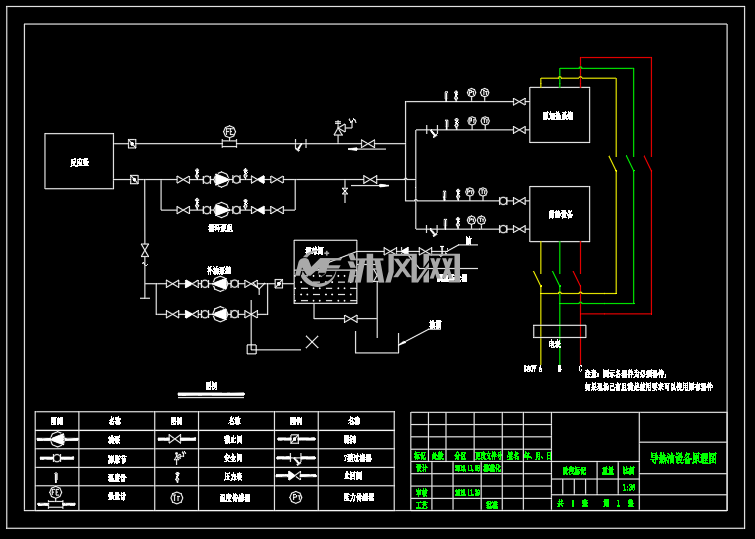
Task: Click the scale value 1:36 in title block
Action: click(x=628, y=487)
